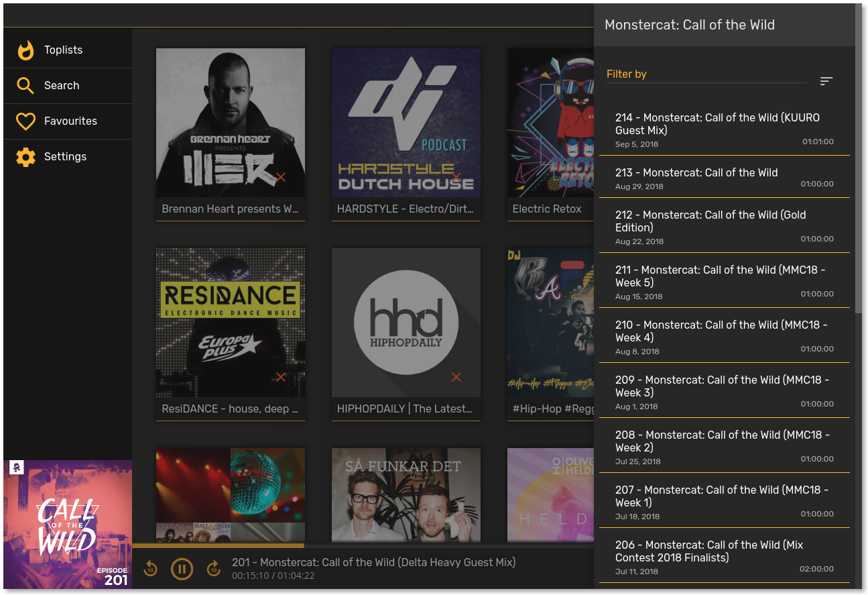Click elapsed time 00:15:10 / 01:04:22

[x=273, y=576]
